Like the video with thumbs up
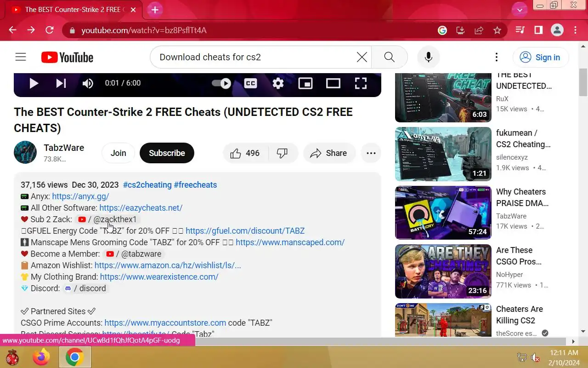Screen dimensions: 588x368 pyautogui.click(x=245, y=153)
